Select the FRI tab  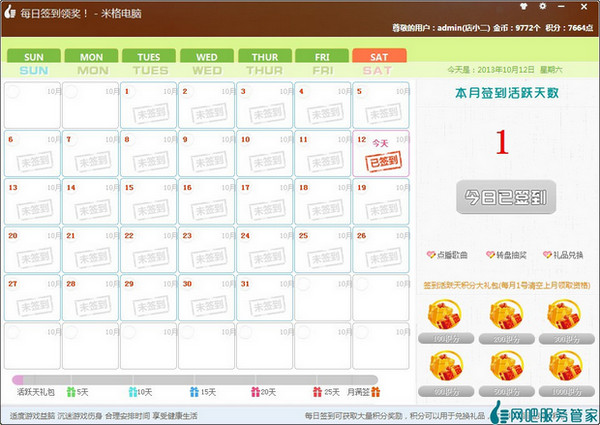click(322, 56)
